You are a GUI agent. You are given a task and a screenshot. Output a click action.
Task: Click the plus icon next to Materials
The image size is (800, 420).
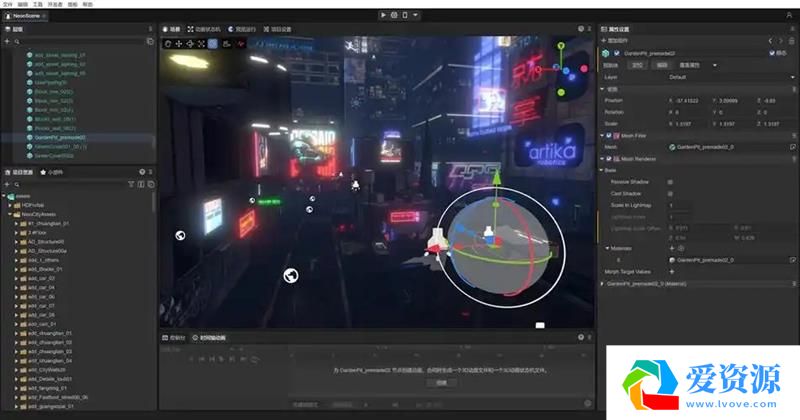[671, 248]
